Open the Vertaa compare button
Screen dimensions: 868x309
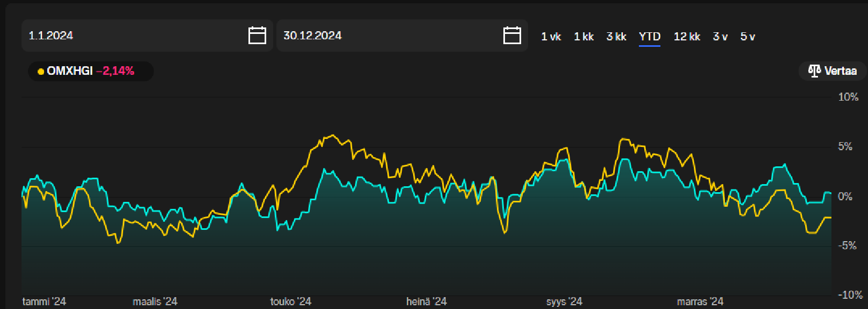coord(833,71)
